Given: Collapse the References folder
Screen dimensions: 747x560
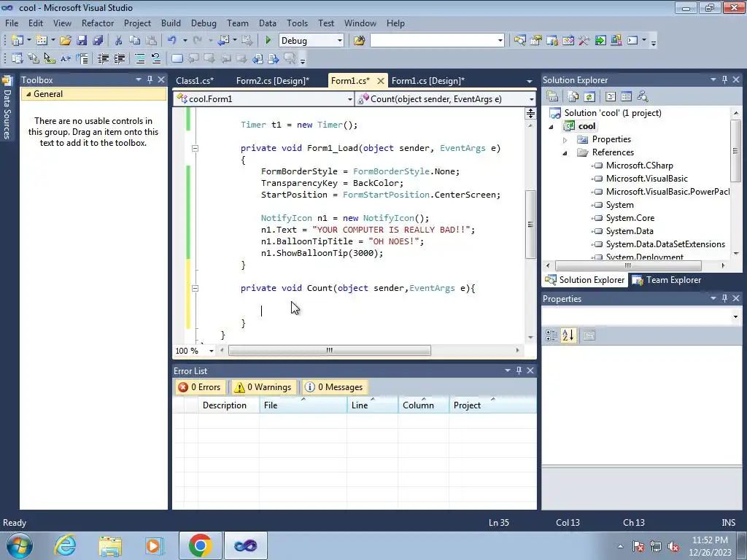Looking at the screenshot, I should [x=565, y=153].
